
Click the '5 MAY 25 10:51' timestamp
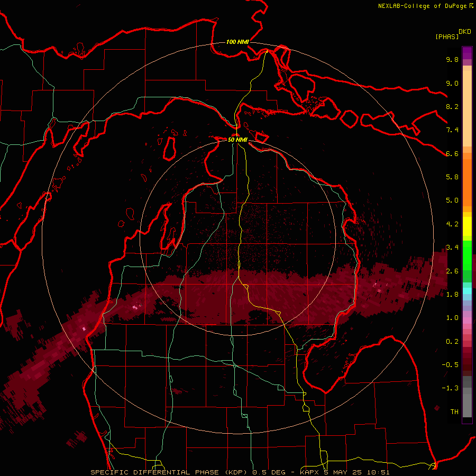point(358,472)
